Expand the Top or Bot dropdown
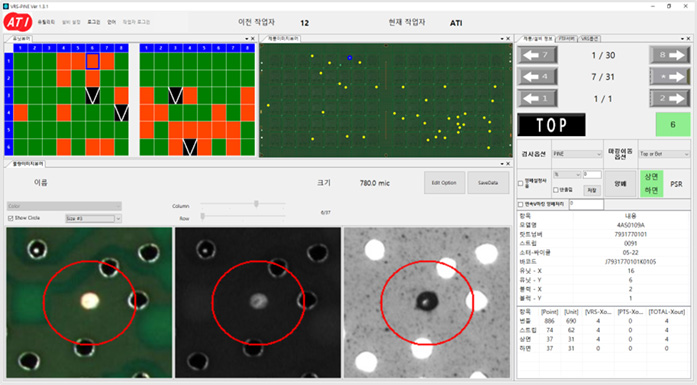The image size is (697, 385). click(x=664, y=154)
